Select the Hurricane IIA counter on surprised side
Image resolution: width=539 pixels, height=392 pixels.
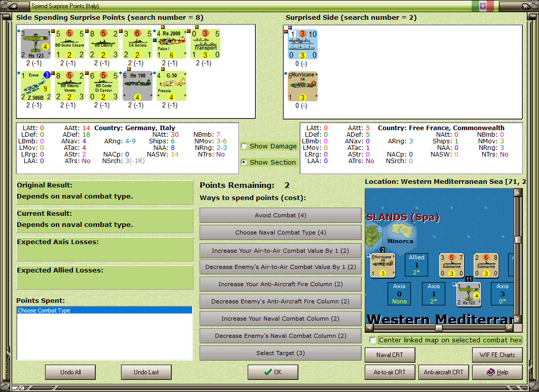(302, 86)
